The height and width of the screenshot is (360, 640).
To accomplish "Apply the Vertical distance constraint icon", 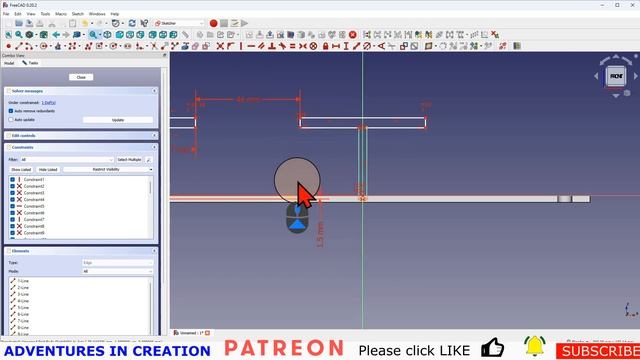I will click(x=346, y=46).
